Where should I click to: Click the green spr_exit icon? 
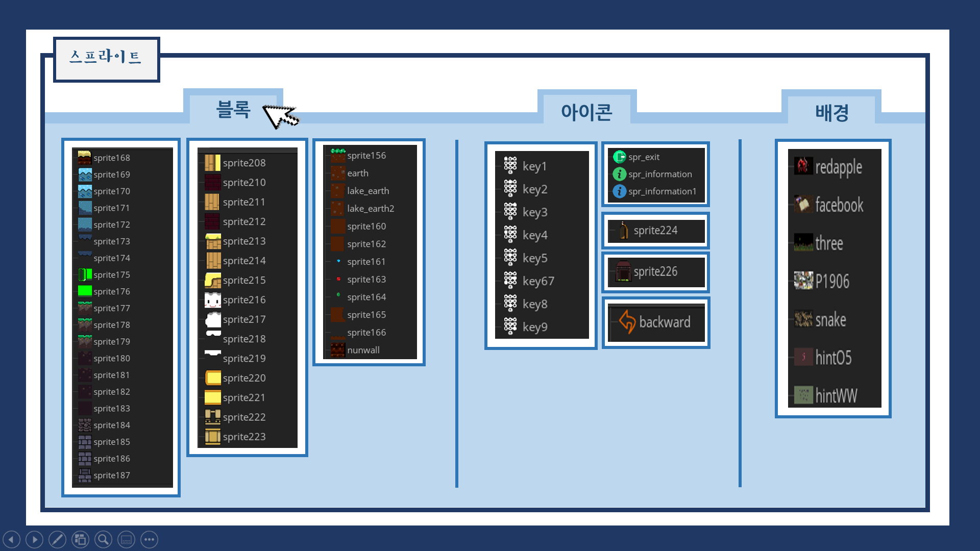[619, 157]
